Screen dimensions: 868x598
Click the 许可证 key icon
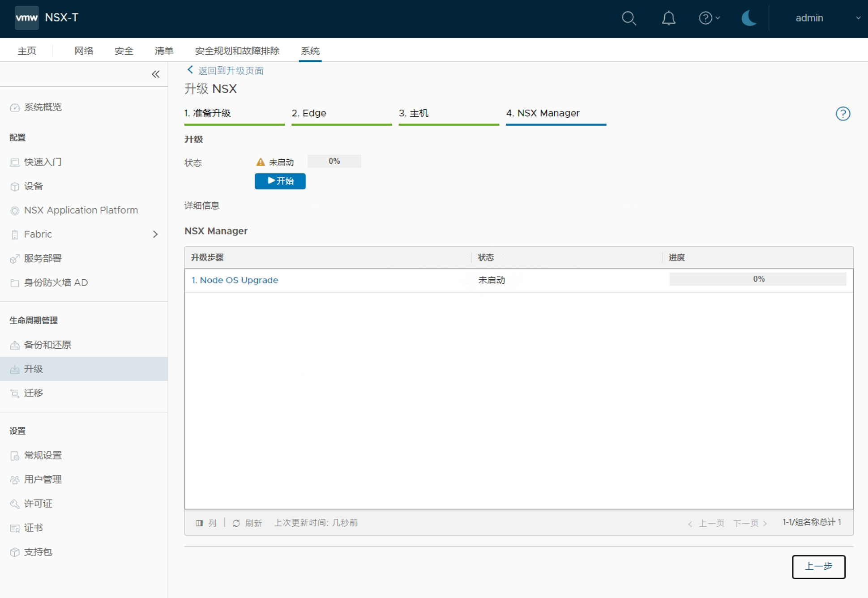coord(15,504)
